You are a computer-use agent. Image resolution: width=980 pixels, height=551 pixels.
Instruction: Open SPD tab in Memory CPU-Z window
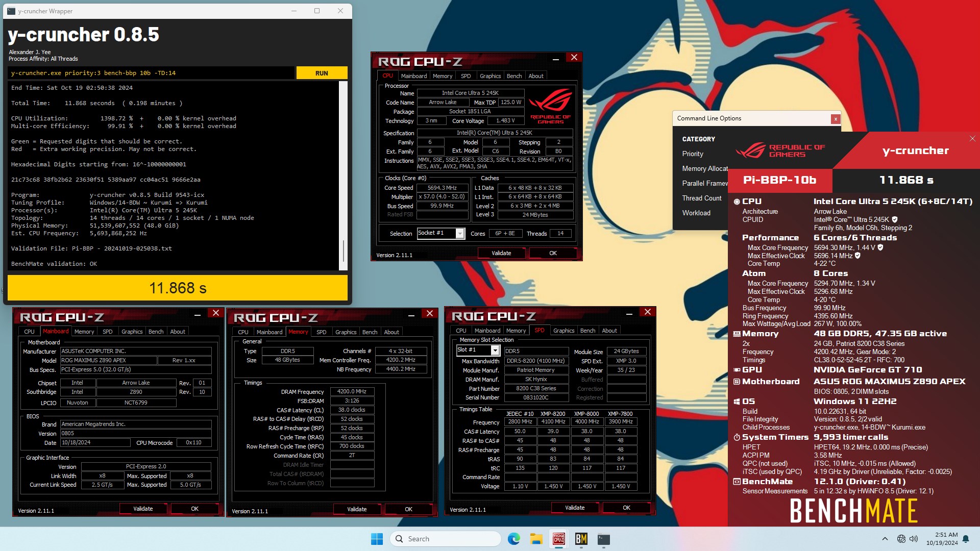[x=322, y=332]
